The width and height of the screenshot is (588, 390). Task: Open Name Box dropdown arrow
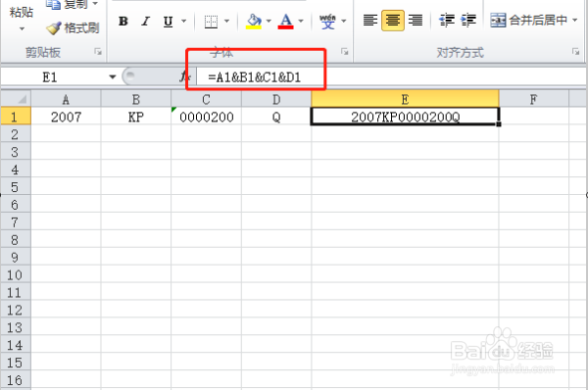point(112,77)
